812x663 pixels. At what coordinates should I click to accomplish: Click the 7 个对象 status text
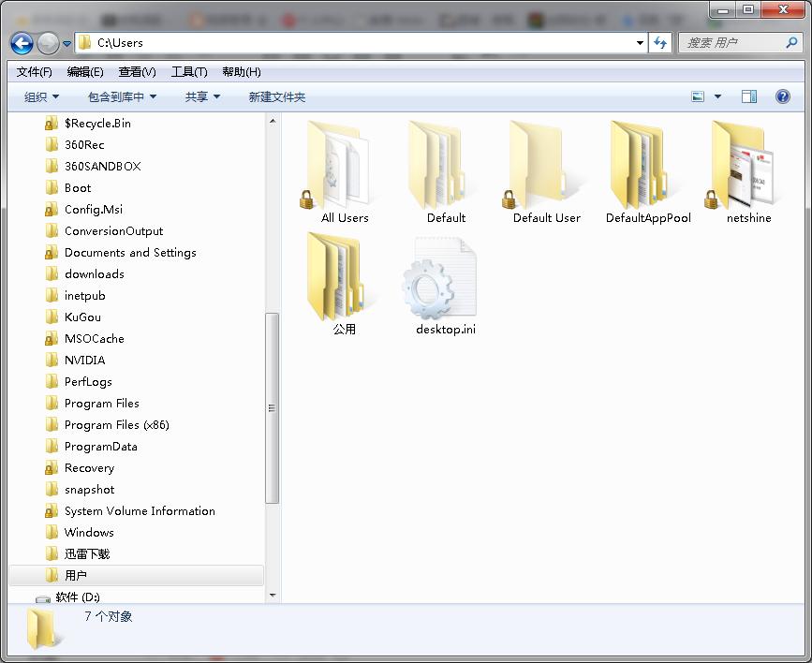pyautogui.click(x=109, y=616)
